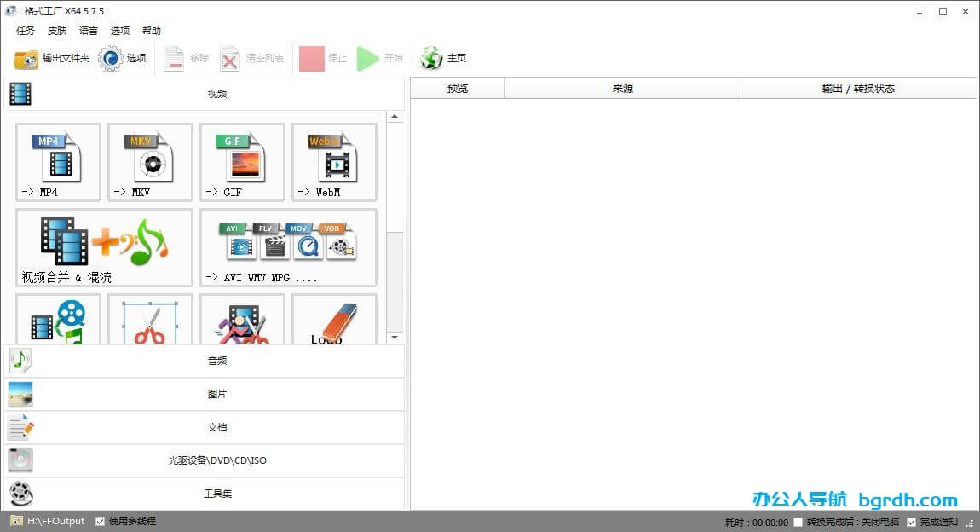Open the task (任务) menu
Image resolution: width=980 pixels, height=532 pixels.
pos(26,31)
